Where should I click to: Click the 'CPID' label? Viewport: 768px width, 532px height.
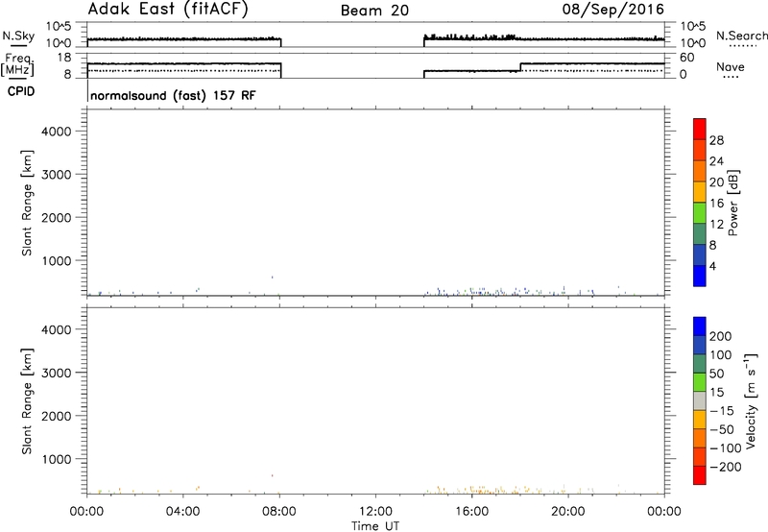[x=21, y=91]
